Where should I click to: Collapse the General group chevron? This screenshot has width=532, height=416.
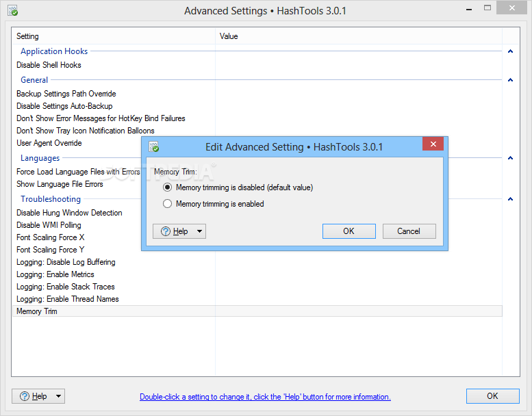click(510, 80)
